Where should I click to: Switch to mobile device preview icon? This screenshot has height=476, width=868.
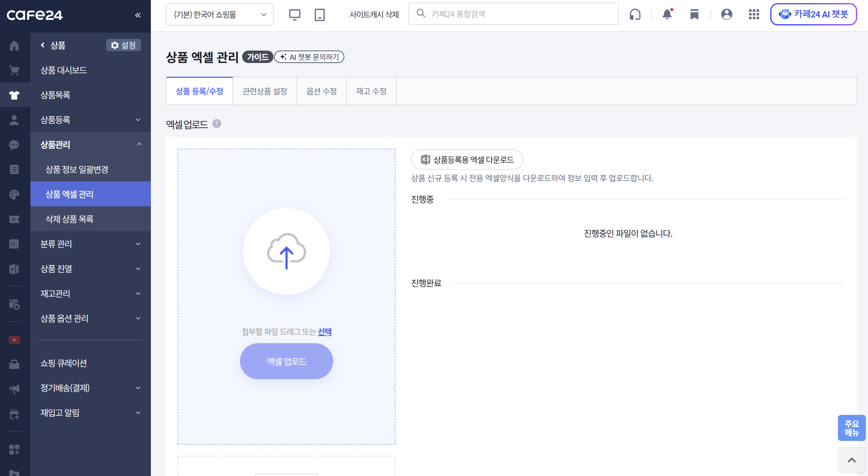pos(319,15)
